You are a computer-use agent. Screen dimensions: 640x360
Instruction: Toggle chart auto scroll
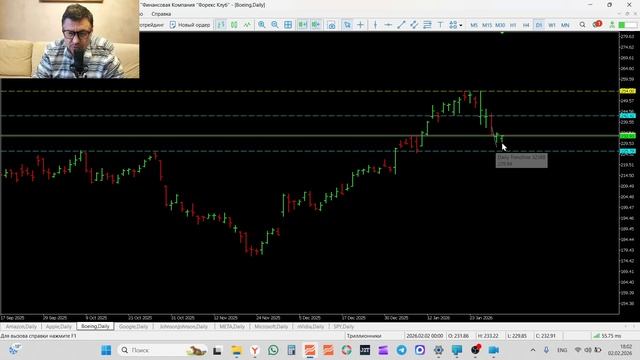coord(302,25)
